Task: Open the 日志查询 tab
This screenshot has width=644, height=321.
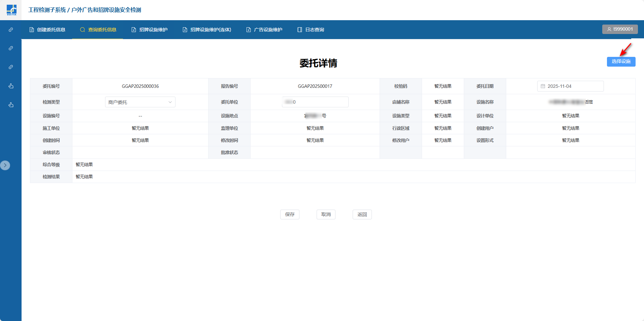Action: coord(311,30)
